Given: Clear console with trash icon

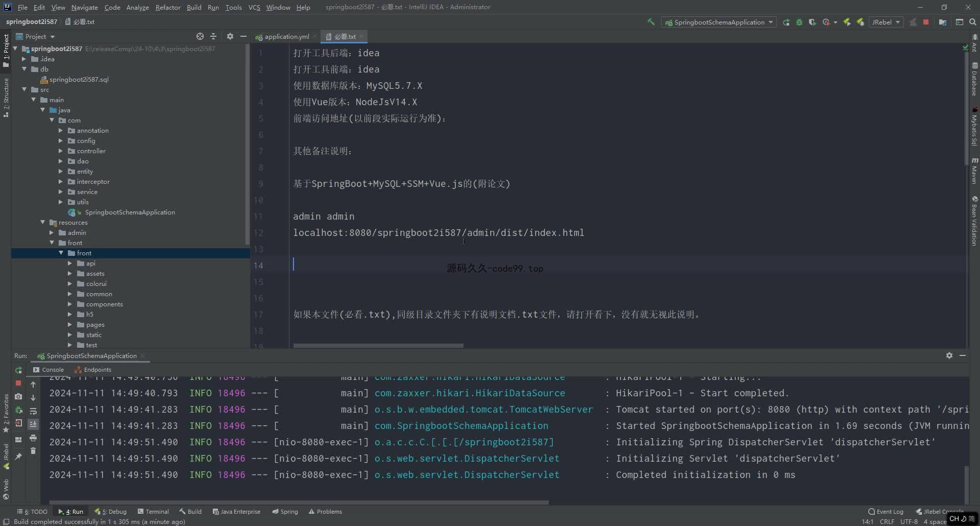Looking at the screenshot, I should 33,451.
